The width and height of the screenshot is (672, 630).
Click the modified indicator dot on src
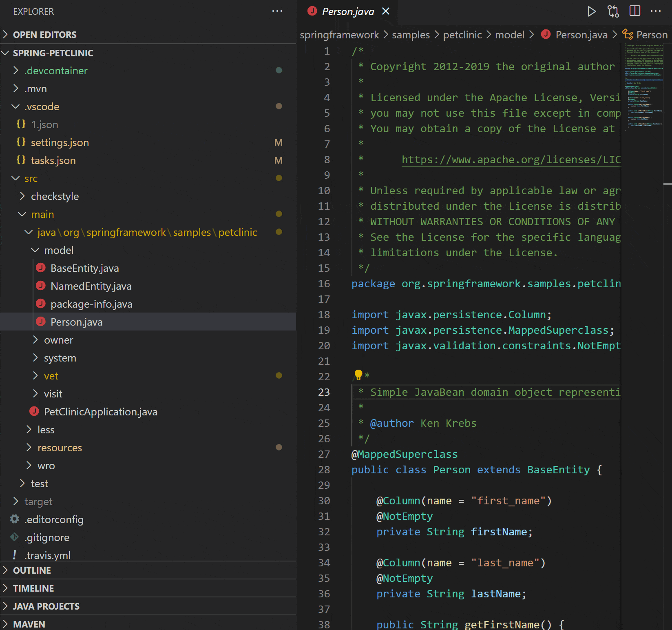coord(279,178)
